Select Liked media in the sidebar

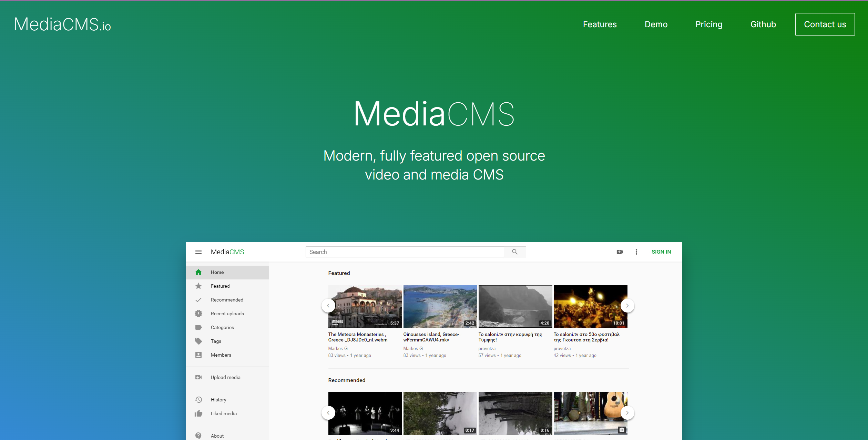tap(227, 413)
